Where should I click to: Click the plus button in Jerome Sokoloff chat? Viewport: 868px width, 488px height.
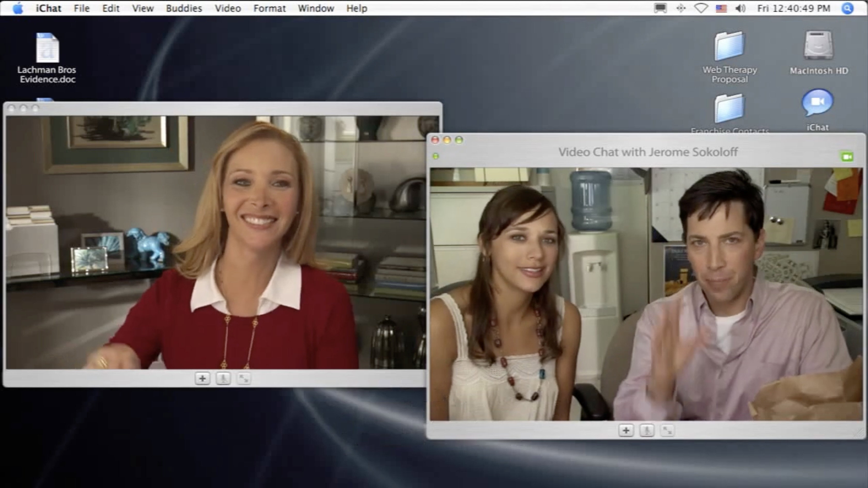pos(626,430)
